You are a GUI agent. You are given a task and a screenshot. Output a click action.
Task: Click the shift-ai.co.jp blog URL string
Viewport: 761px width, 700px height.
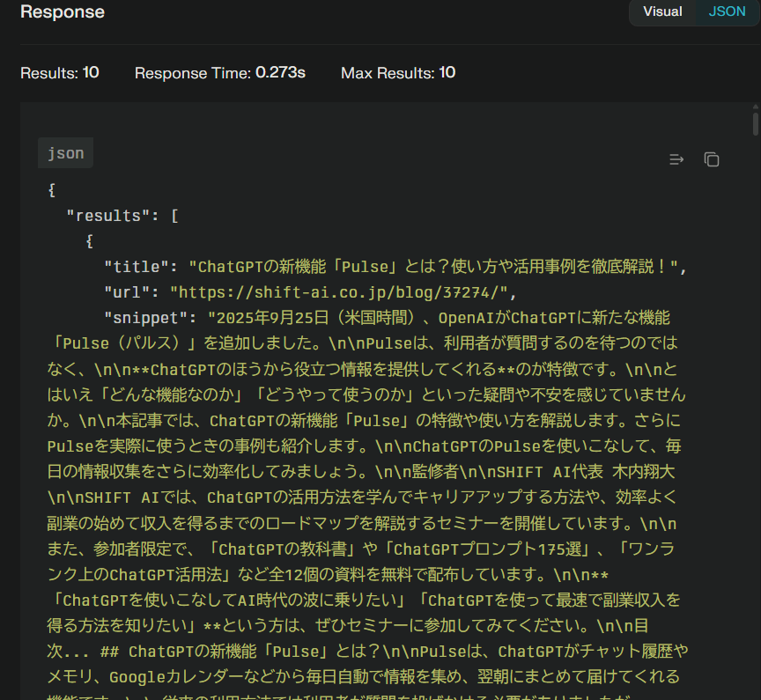point(339,292)
